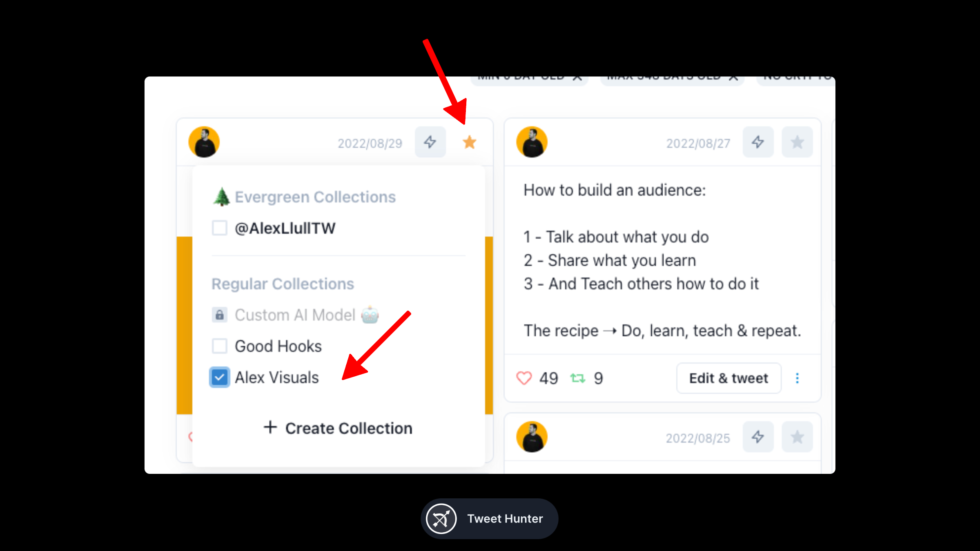The width and height of the screenshot is (980, 551).
Task: Click Create Collection
Action: coord(338,428)
